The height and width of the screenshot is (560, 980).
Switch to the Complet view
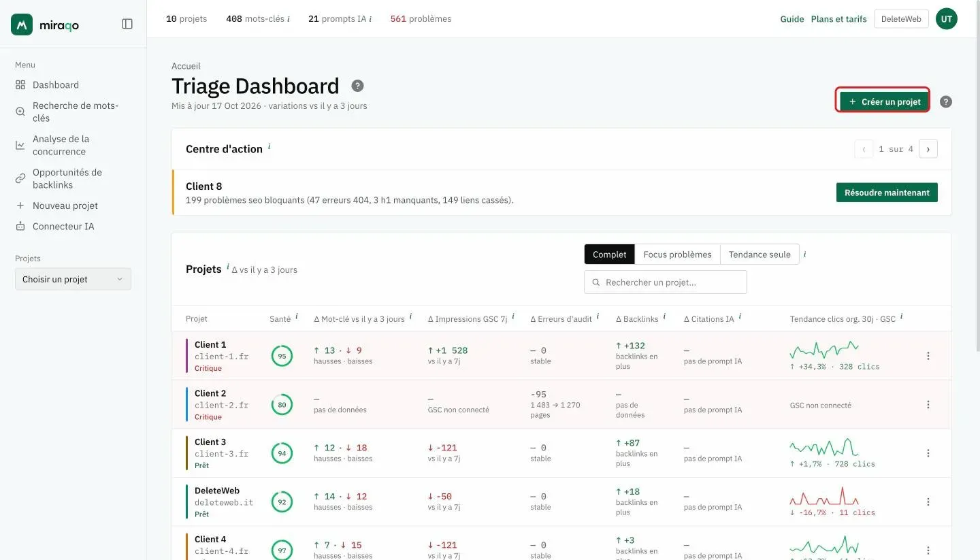pos(610,254)
